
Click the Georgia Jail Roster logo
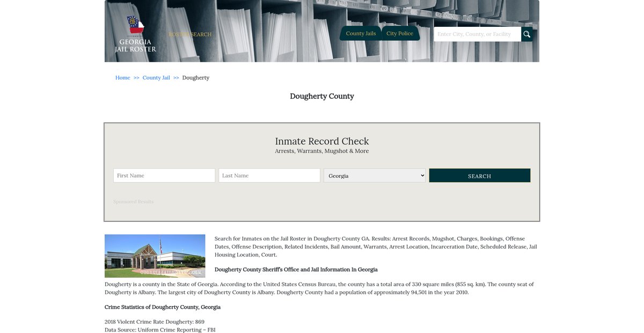click(135, 34)
